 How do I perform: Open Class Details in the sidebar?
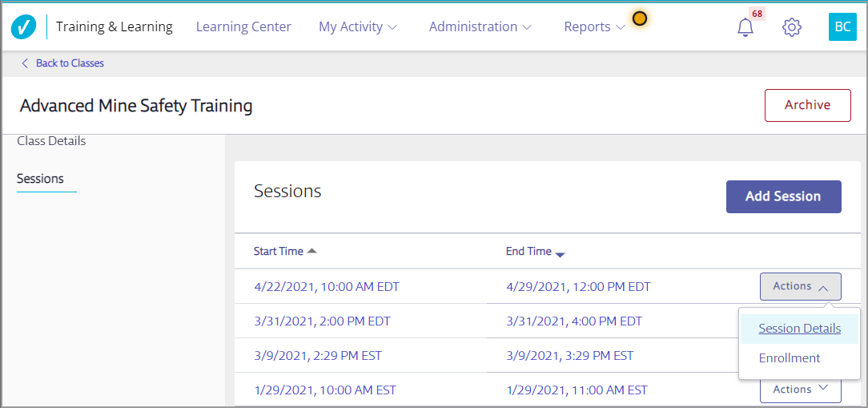click(x=51, y=141)
